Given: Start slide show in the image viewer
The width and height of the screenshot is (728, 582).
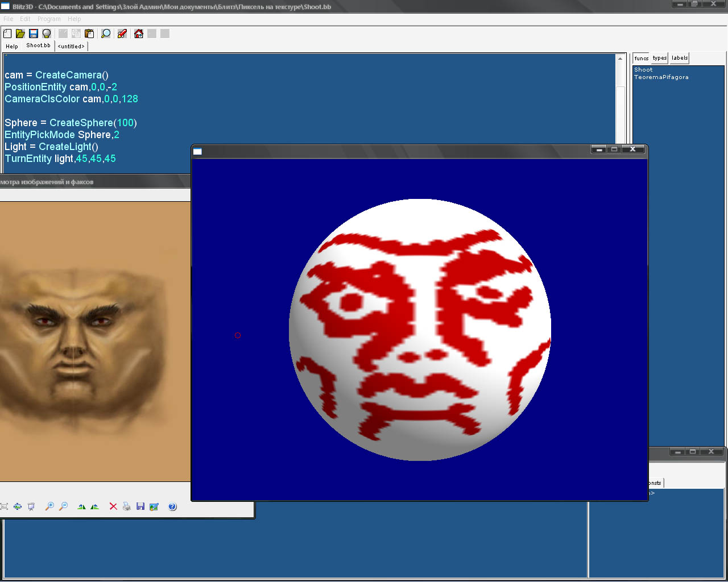Looking at the screenshot, I should [31, 506].
